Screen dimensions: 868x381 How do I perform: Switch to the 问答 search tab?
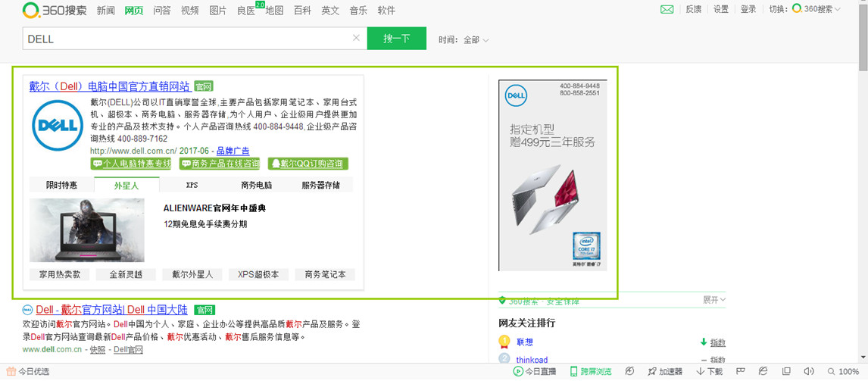pyautogui.click(x=161, y=10)
